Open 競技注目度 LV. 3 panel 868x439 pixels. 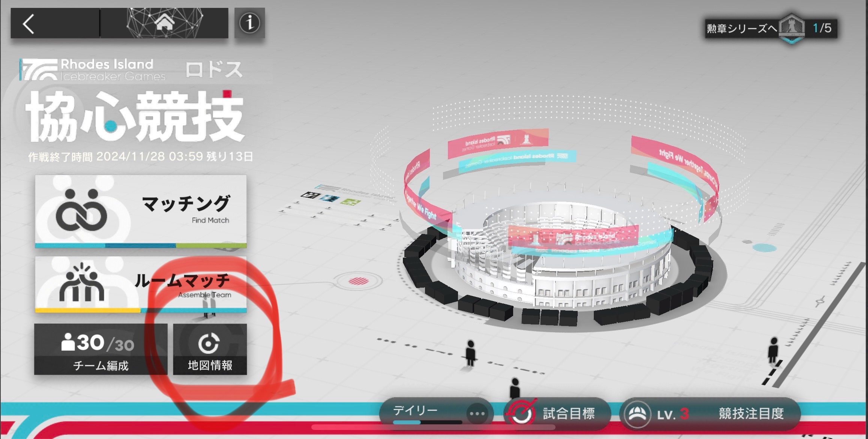tap(710, 413)
